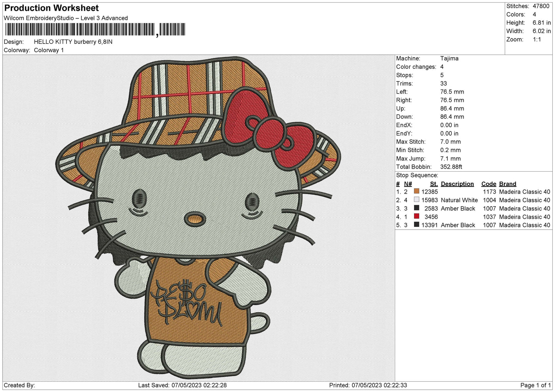
Task: Select the Max Stitch value '7.0 mm'
Action: (x=451, y=142)
